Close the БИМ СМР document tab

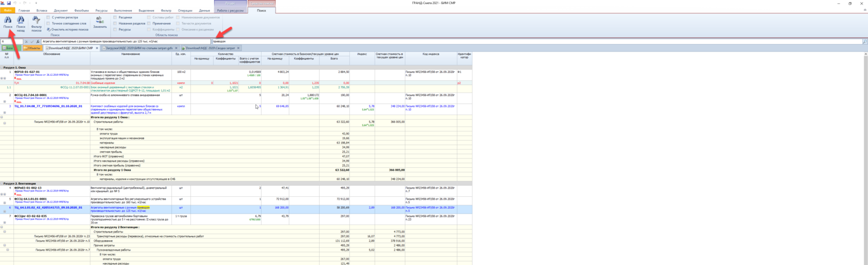coord(97,49)
